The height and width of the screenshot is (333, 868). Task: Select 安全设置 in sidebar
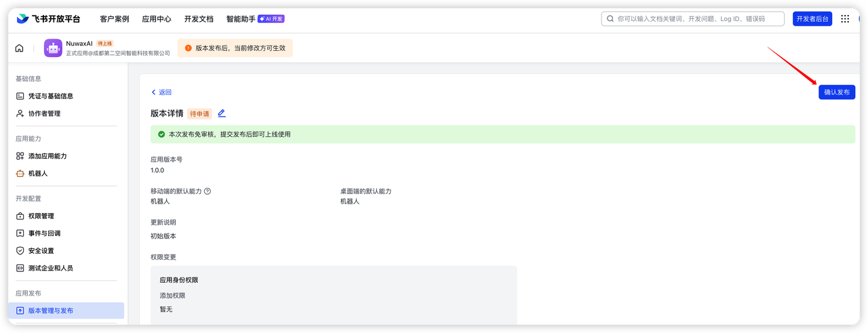41,251
